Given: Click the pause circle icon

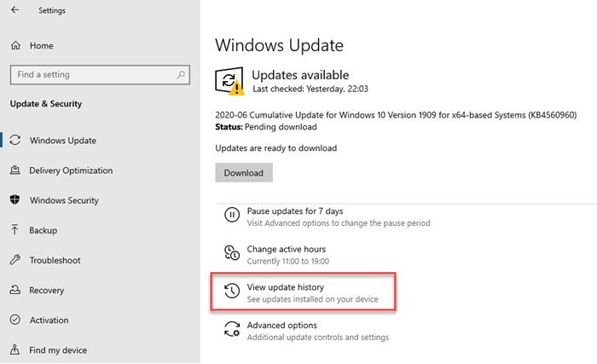Looking at the screenshot, I should pos(232,215).
